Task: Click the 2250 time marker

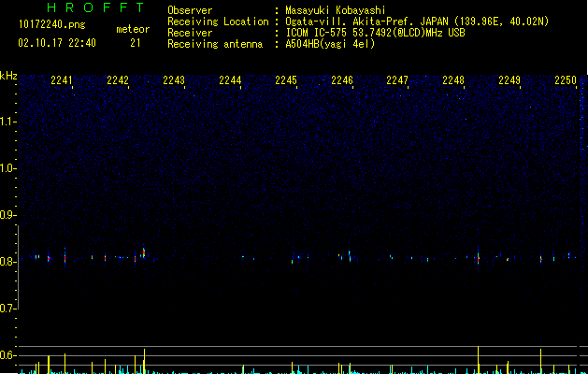Action: pyautogui.click(x=566, y=80)
